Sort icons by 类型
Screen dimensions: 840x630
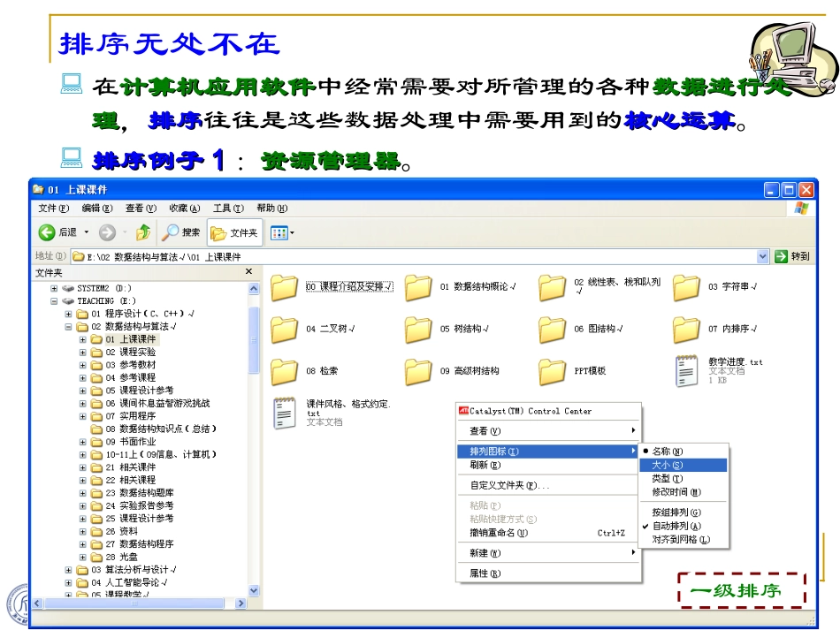683,479
